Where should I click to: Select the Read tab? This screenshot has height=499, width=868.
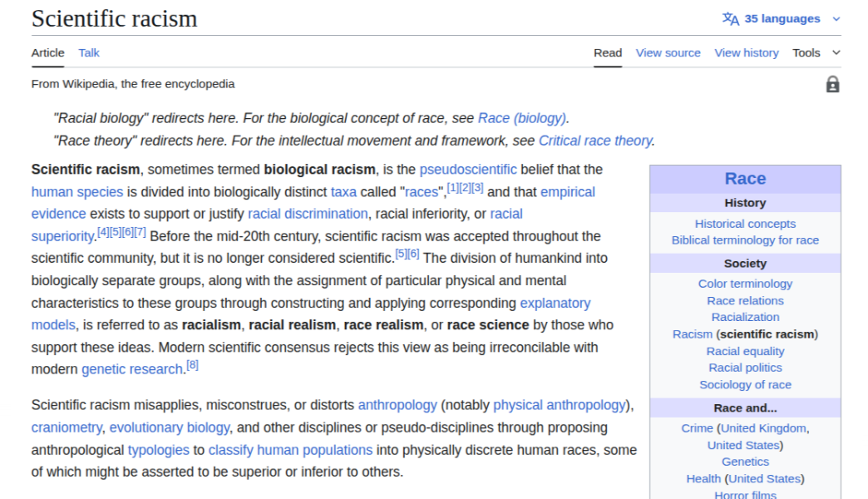[607, 52]
